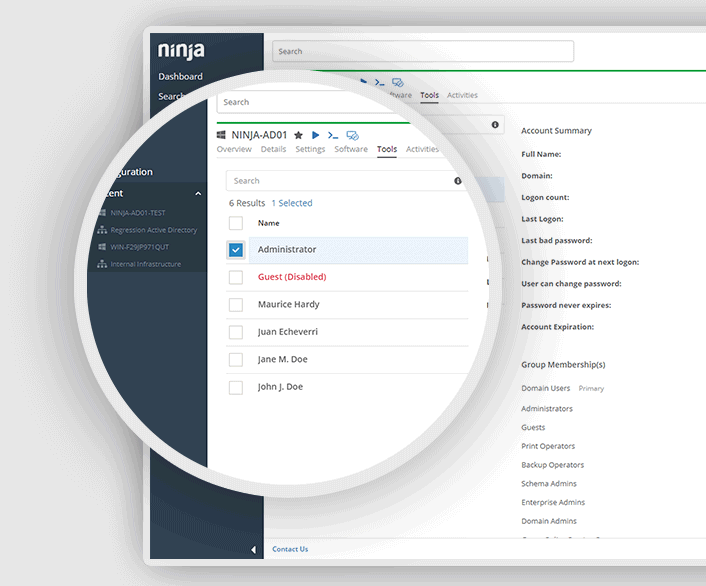Click the Enterprise Admins group
Screen dimensions: 706x586
pyautogui.click(x=553, y=502)
